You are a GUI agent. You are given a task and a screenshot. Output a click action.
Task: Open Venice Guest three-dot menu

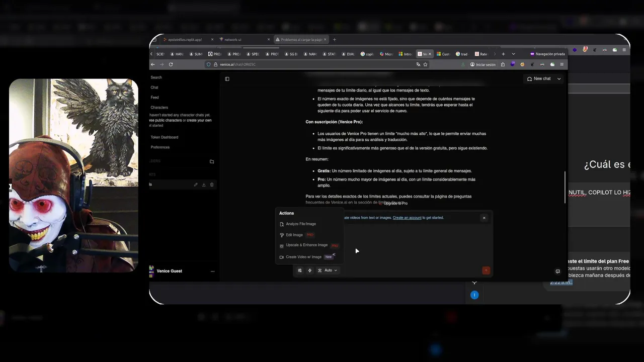(212, 271)
